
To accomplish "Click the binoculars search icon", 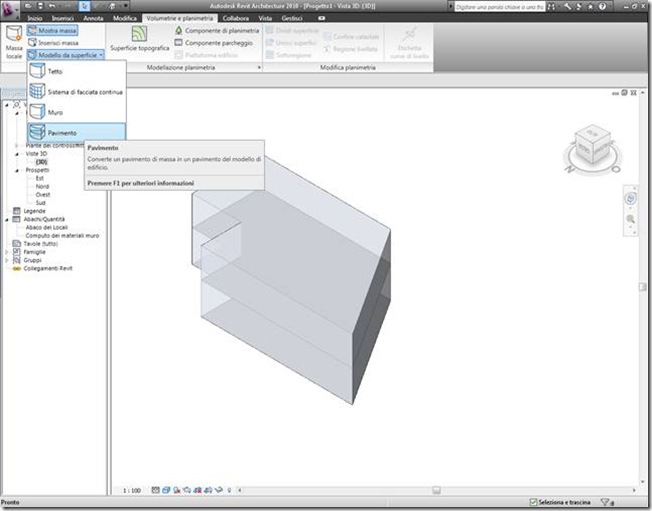I will coord(552,7).
